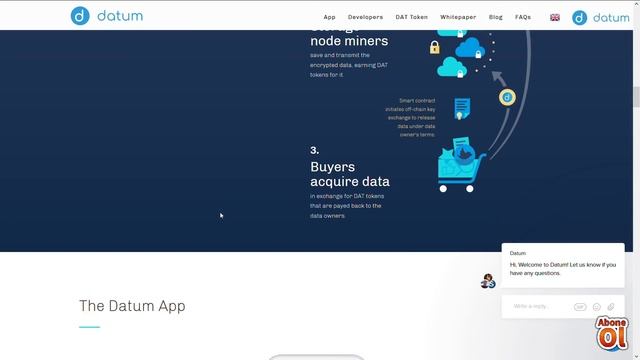Open the GIF picker in chat
The height and width of the screenshot is (360, 640).
[580, 307]
